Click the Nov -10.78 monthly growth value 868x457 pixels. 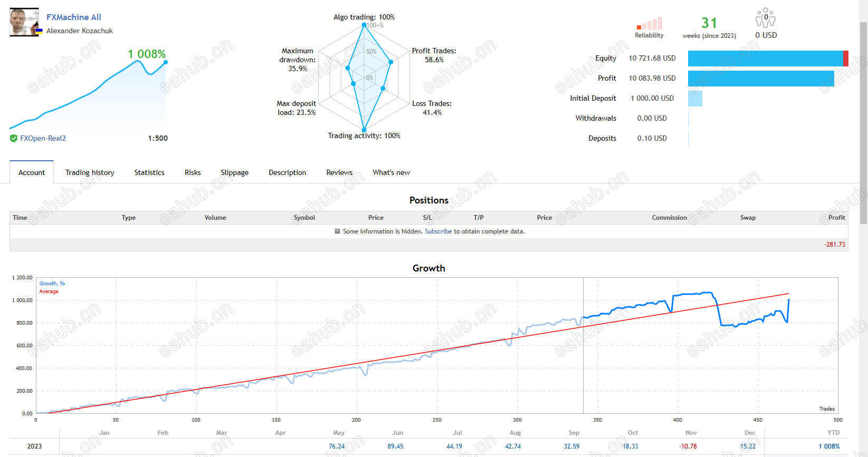(688, 446)
